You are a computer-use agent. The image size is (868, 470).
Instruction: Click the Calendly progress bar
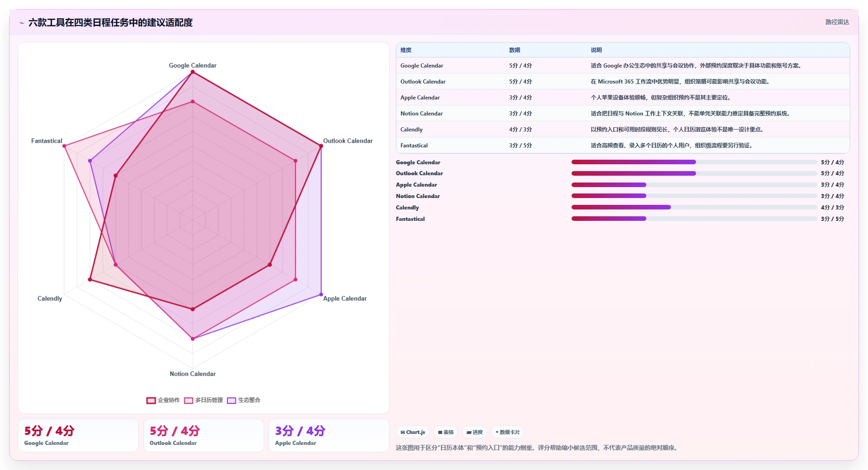(694, 207)
